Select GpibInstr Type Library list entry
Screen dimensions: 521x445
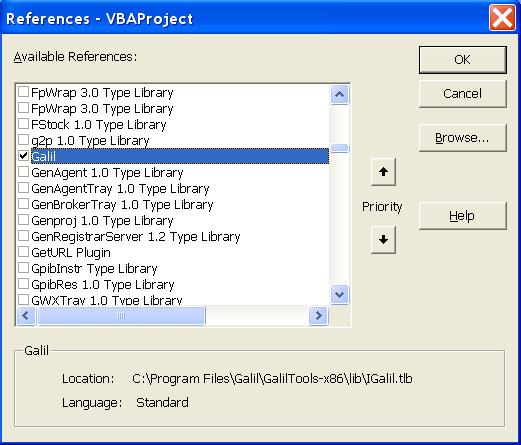click(x=94, y=269)
